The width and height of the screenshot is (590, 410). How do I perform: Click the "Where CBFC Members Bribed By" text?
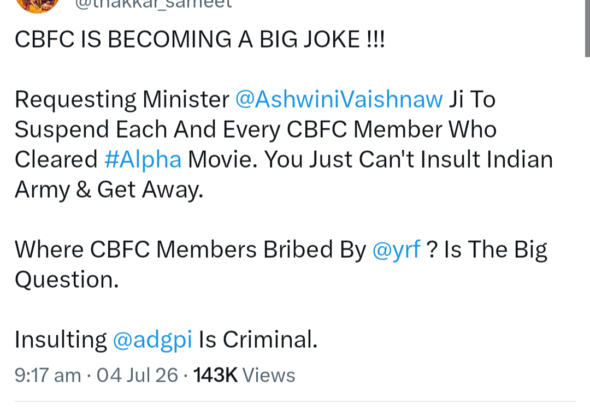coord(190,250)
